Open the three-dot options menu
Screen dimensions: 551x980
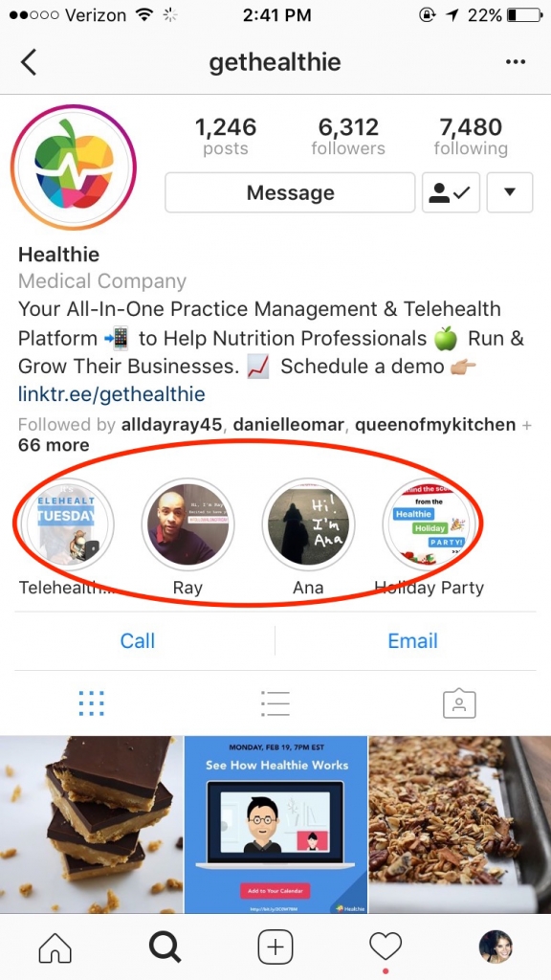(x=516, y=62)
